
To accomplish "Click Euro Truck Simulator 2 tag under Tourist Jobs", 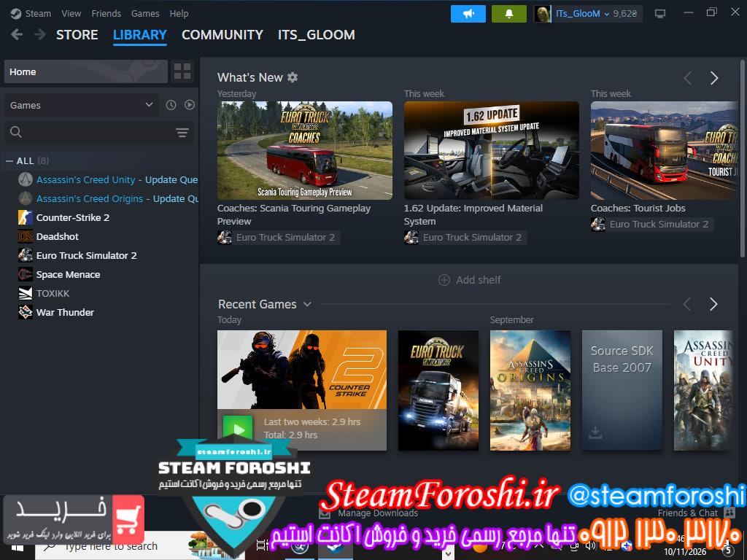I will pos(652,224).
